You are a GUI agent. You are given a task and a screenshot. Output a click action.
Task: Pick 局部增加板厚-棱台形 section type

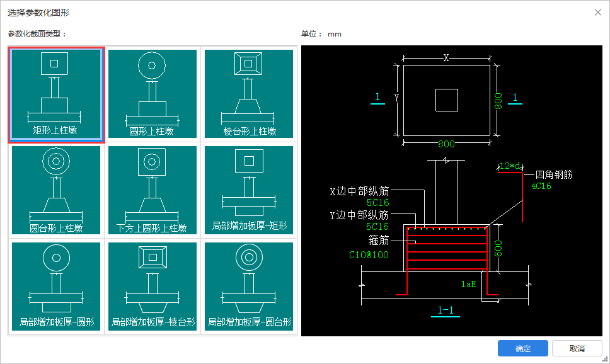pos(152,287)
